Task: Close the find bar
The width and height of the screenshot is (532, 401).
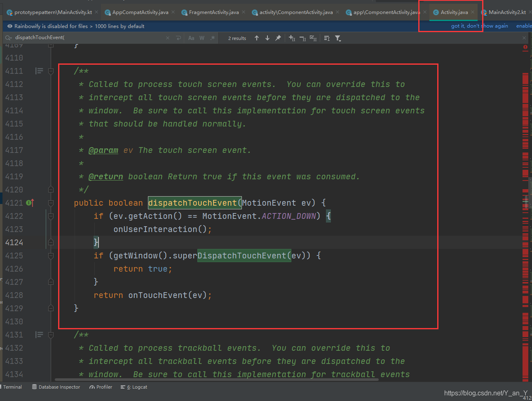Action: pos(524,38)
